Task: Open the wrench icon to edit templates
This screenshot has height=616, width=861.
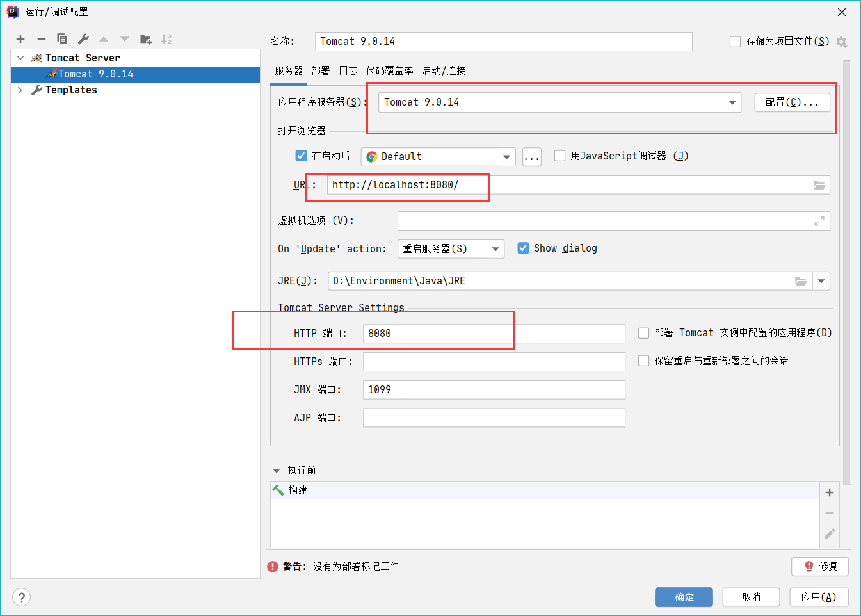Action: click(x=83, y=39)
